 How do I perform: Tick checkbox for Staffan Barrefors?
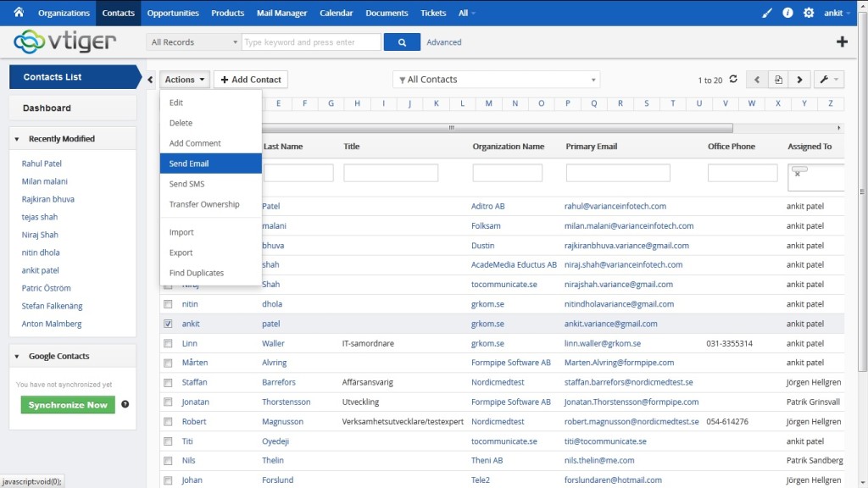[168, 382]
